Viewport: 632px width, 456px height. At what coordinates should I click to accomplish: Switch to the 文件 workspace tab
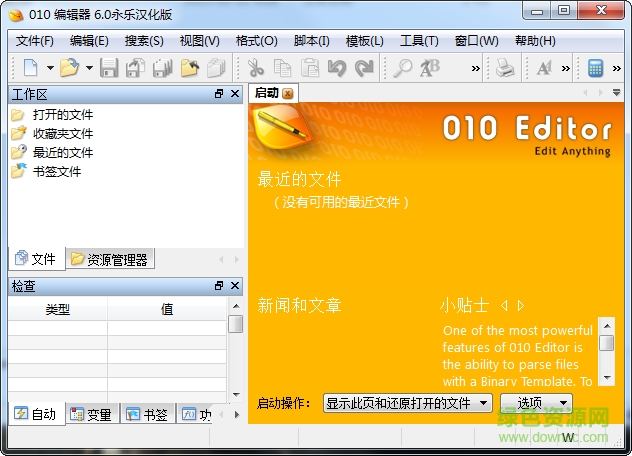click(36, 259)
